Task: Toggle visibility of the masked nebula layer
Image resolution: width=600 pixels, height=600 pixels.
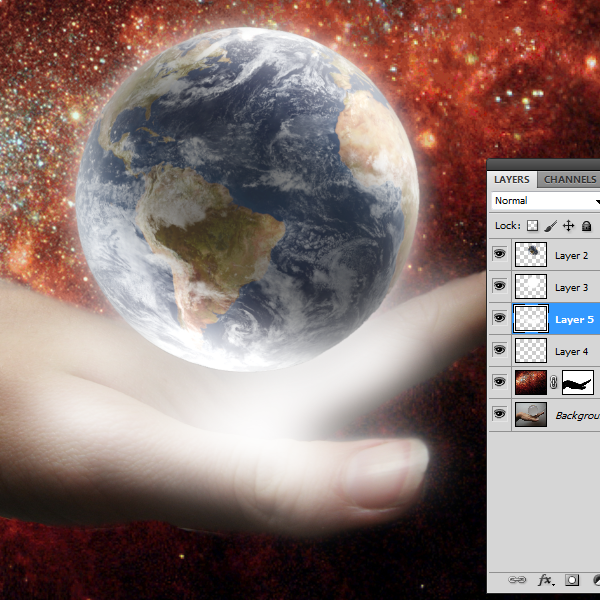Action: pos(499,382)
